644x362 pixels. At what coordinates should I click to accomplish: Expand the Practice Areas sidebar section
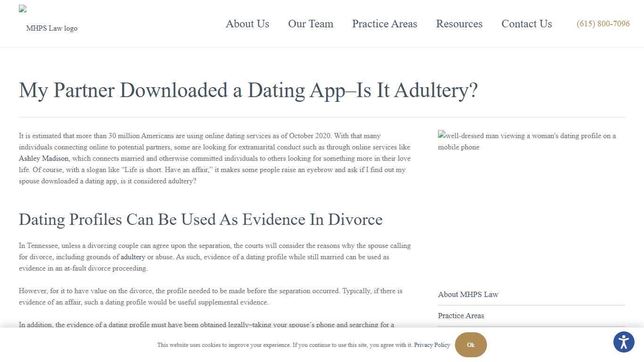point(461,316)
